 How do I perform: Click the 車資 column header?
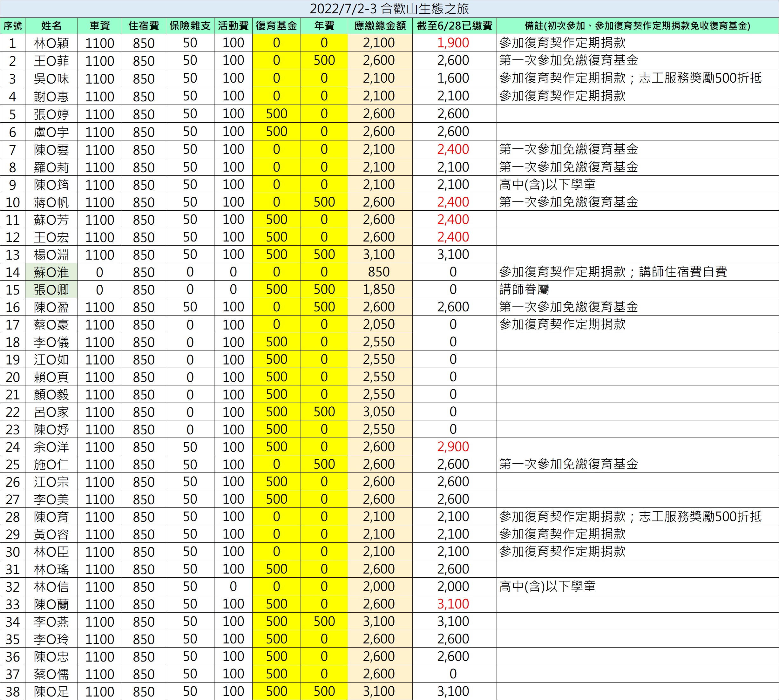99,26
